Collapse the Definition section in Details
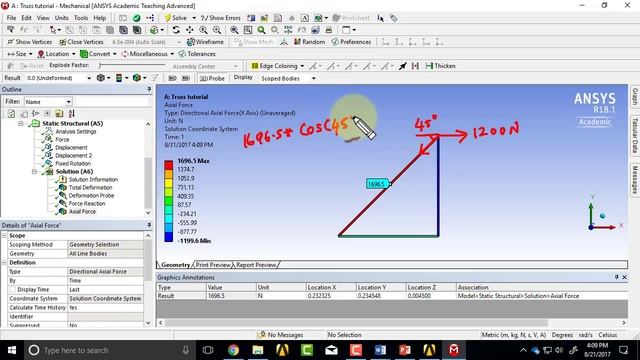This screenshot has width=640, height=360. point(4,262)
